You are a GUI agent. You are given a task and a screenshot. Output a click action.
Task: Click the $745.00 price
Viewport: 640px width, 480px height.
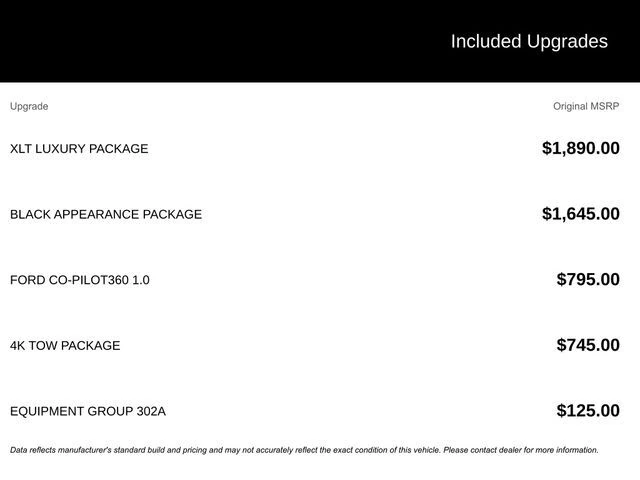[x=588, y=346]
